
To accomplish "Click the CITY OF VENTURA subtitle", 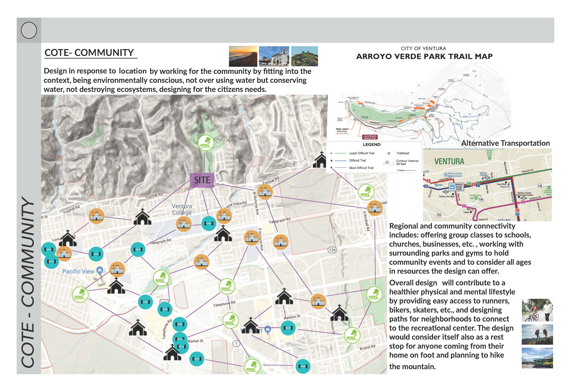I will coord(424,48).
